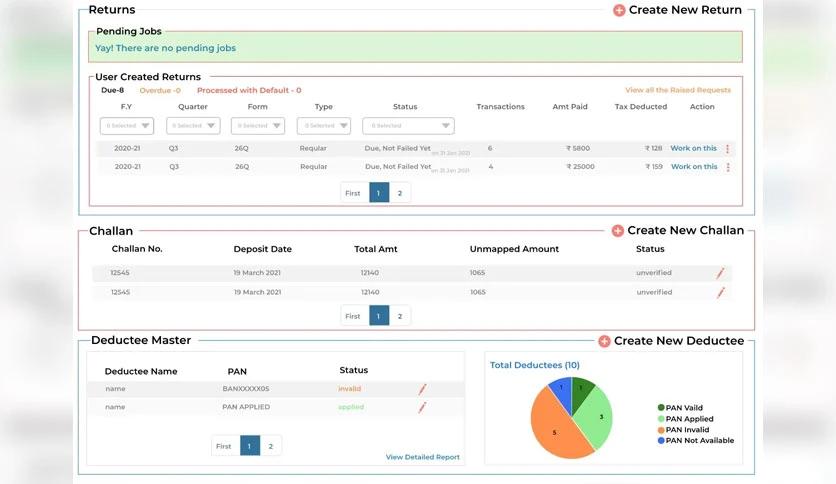Go to page 2 of returns

400,193
